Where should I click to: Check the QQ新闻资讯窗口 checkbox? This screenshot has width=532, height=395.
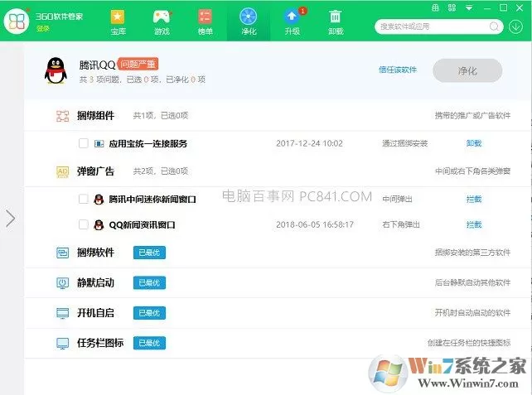tap(83, 224)
